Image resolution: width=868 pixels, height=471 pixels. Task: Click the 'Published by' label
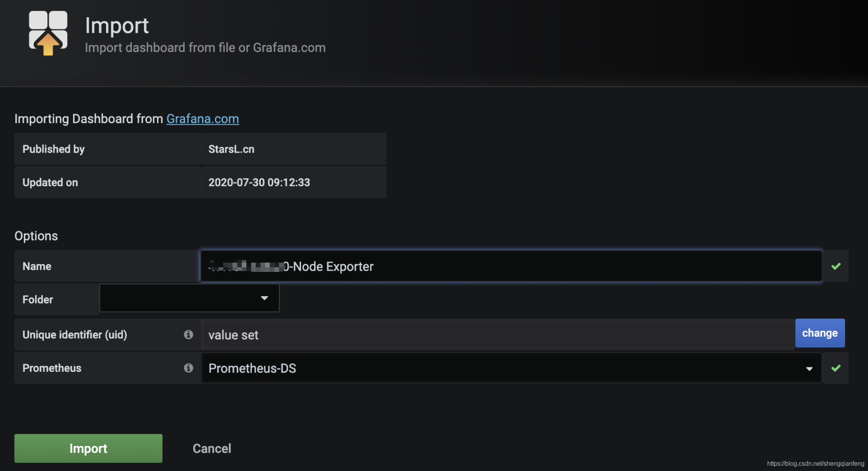(53, 149)
